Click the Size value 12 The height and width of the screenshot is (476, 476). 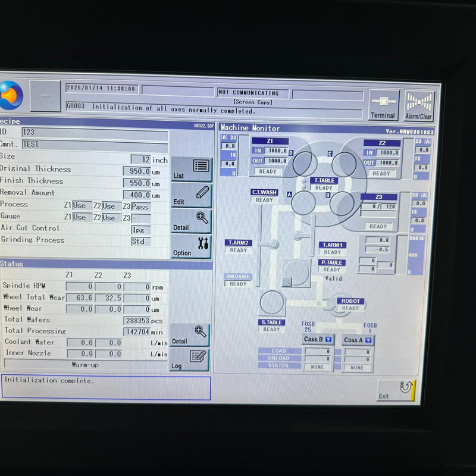click(x=140, y=159)
